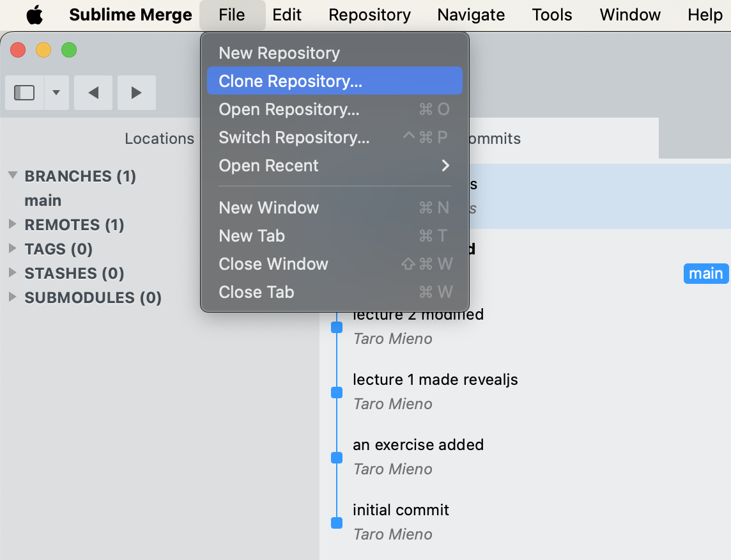
Task: Open the Repository menu
Action: pos(369,15)
